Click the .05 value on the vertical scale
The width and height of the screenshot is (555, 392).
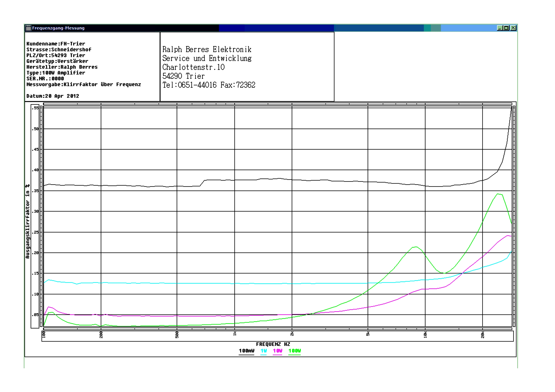[35, 315]
